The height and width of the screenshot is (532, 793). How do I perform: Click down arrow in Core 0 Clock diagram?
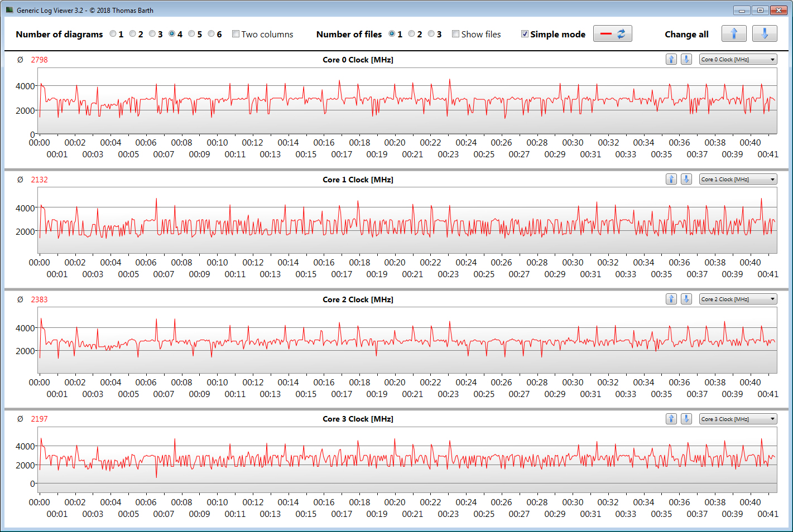(x=686, y=60)
